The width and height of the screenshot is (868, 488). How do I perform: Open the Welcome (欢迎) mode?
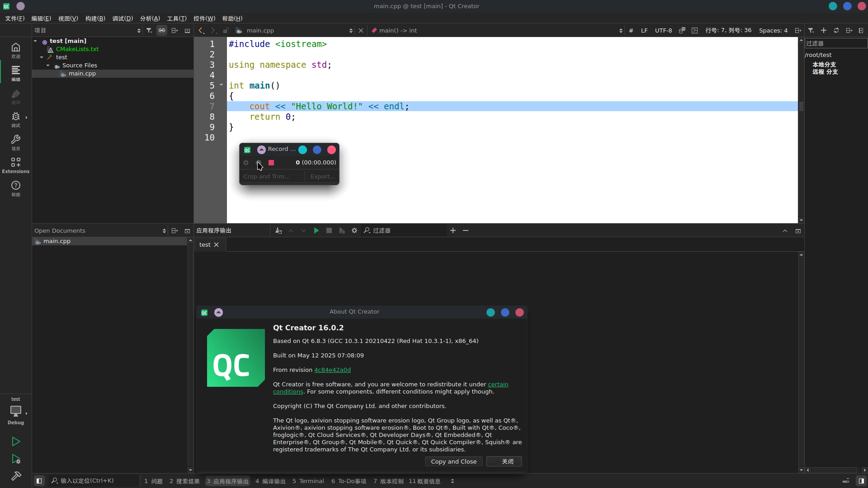point(16,50)
